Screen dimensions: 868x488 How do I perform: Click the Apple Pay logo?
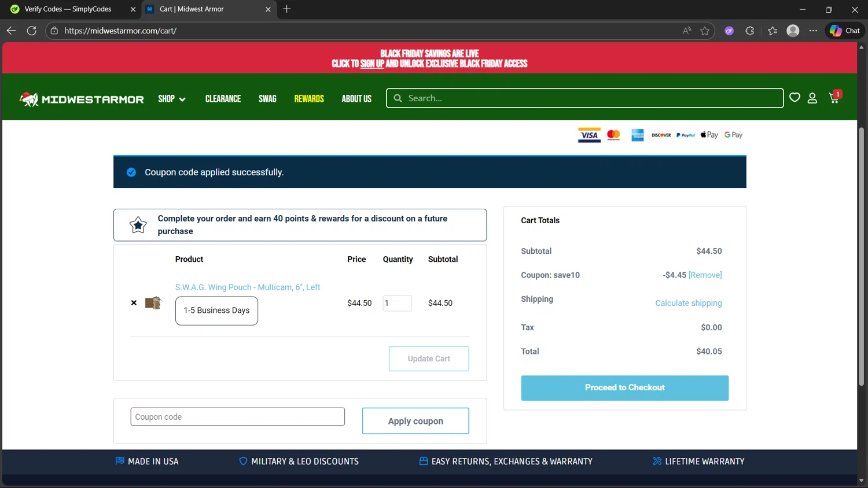(x=709, y=135)
